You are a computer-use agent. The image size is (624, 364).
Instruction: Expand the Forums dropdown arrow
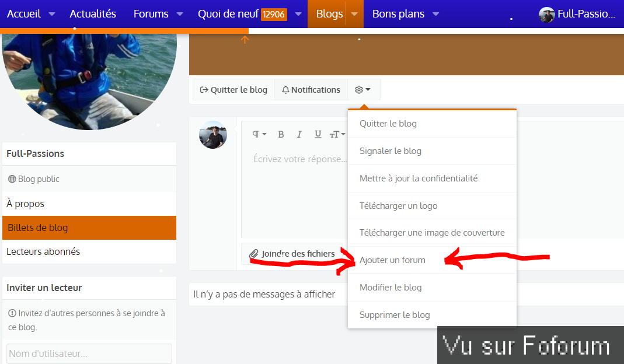[x=180, y=14]
